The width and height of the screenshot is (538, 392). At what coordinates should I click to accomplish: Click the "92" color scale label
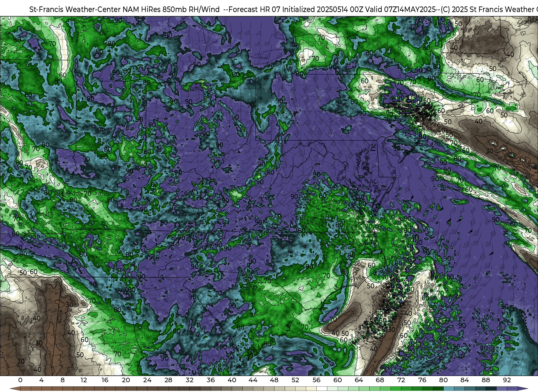pyautogui.click(x=507, y=380)
